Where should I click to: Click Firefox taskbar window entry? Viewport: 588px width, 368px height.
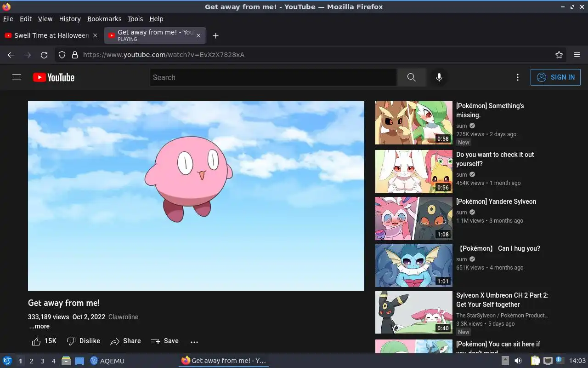pyautogui.click(x=224, y=361)
